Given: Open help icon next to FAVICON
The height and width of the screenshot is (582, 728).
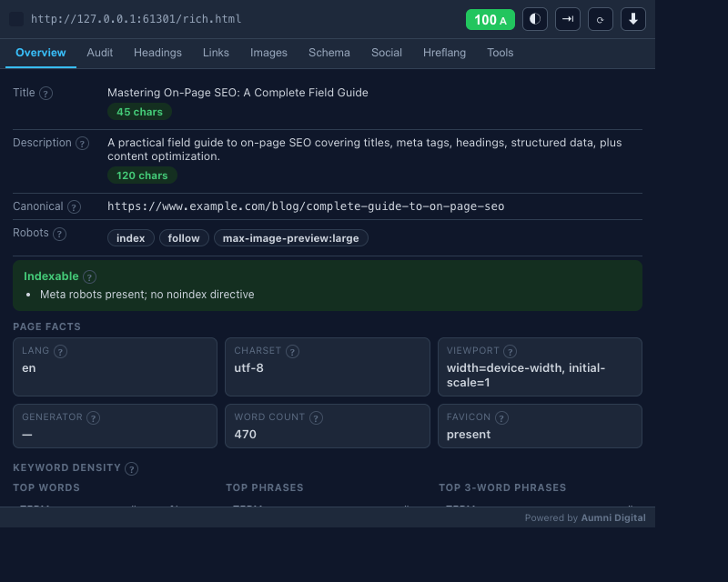Looking at the screenshot, I should (x=501, y=418).
